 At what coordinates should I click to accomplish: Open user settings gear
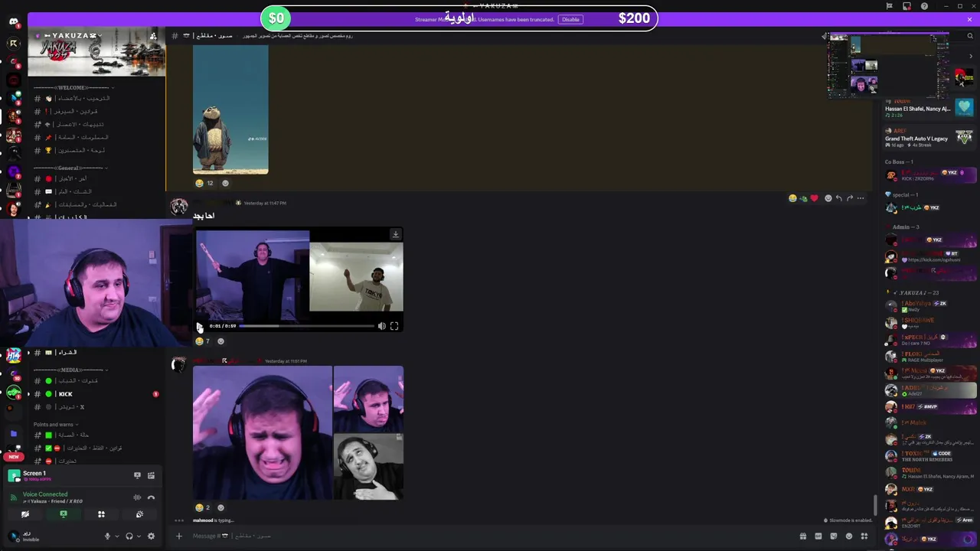coord(151,536)
